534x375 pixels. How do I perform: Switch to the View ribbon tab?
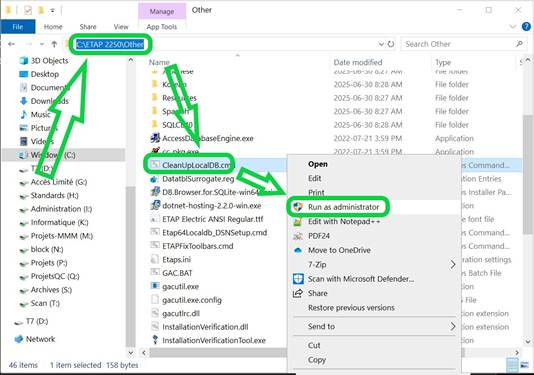[121, 27]
